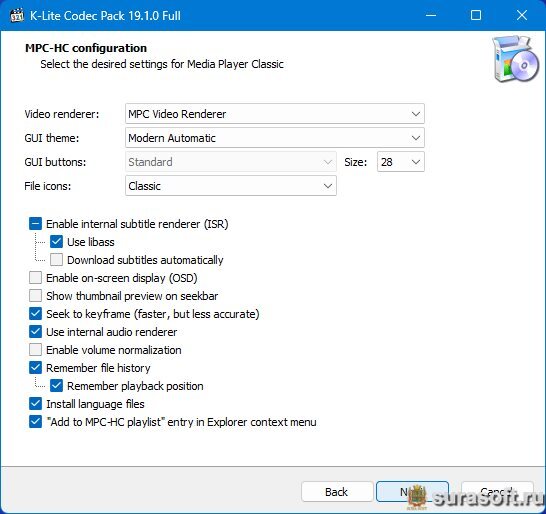546x514 pixels.
Task: Maximize the installer window
Action: pyautogui.click(x=476, y=15)
